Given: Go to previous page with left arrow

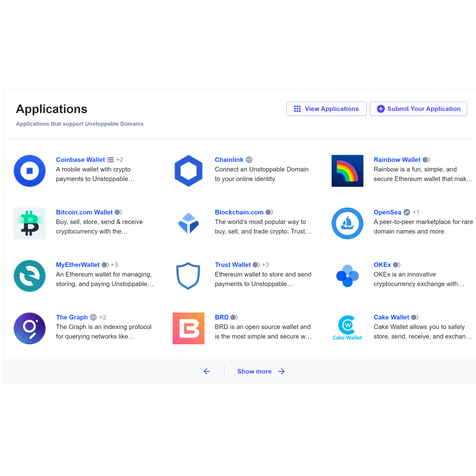Looking at the screenshot, I should (x=207, y=371).
